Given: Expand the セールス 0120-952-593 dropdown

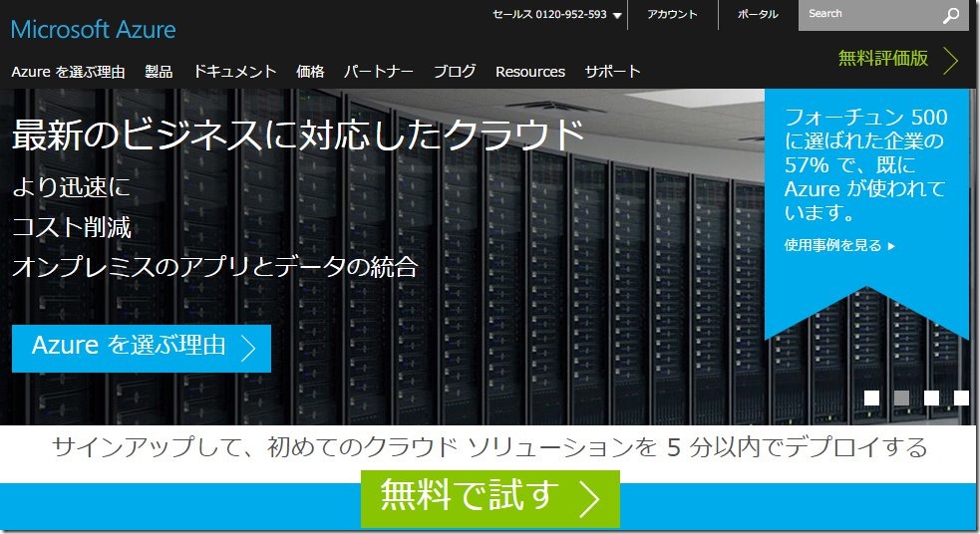Looking at the screenshot, I should (x=557, y=14).
